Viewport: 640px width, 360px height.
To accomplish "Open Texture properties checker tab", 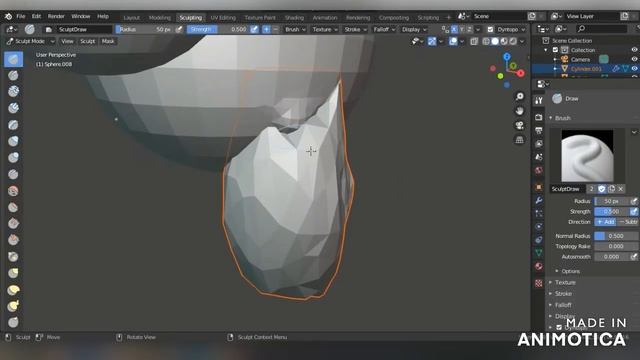I will pyautogui.click(x=539, y=283).
